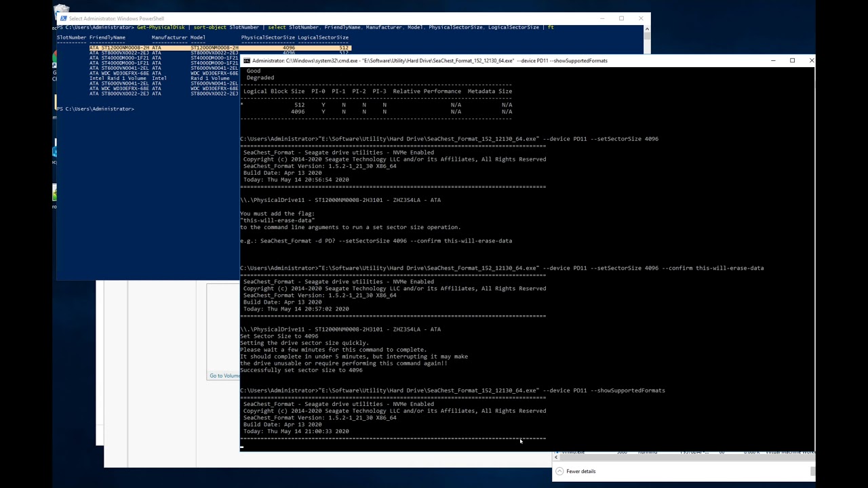Click the word Degraded in cmd output
The image size is (868, 488).
260,77
